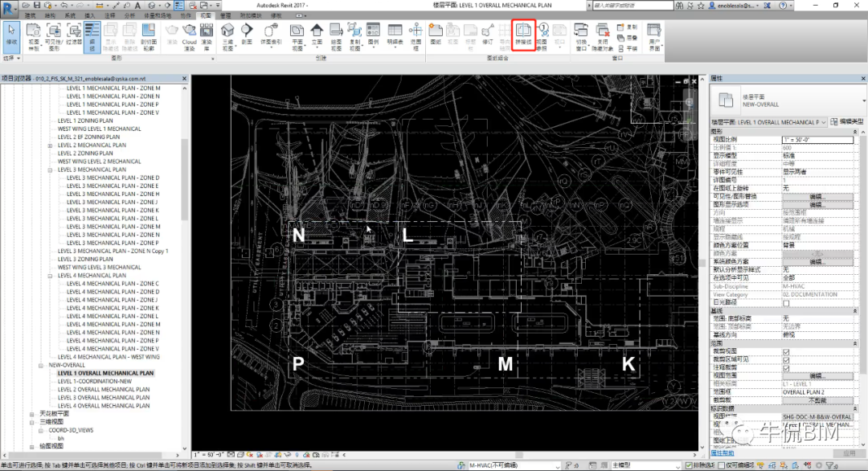The width and height of the screenshot is (868, 471).
Task: Click the Scope Box (范围框) tool
Action: pos(416,36)
